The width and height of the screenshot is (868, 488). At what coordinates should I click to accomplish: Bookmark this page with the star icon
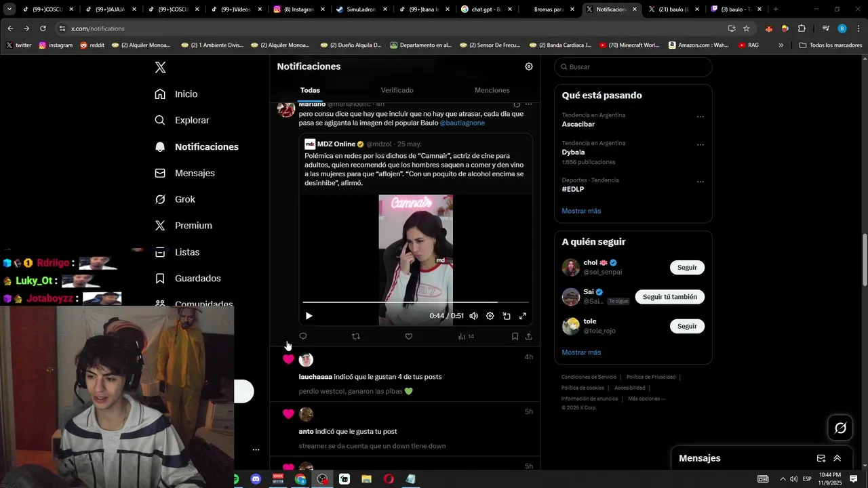click(746, 28)
